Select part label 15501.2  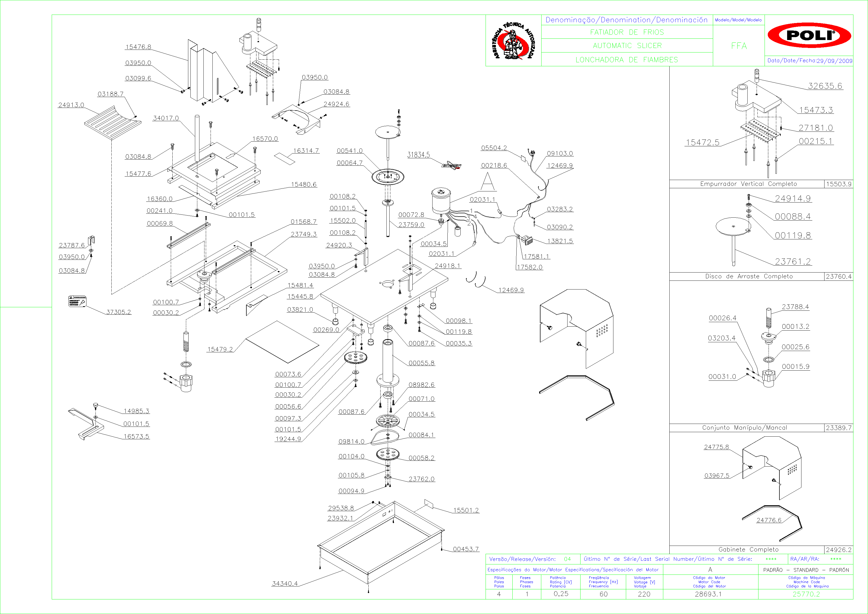[x=466, y=510]
